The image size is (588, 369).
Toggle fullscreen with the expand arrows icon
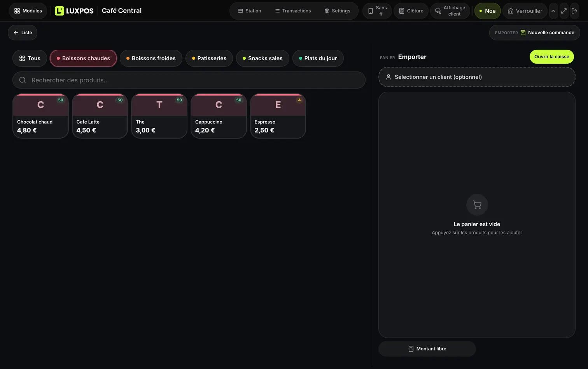click(563, 11)
